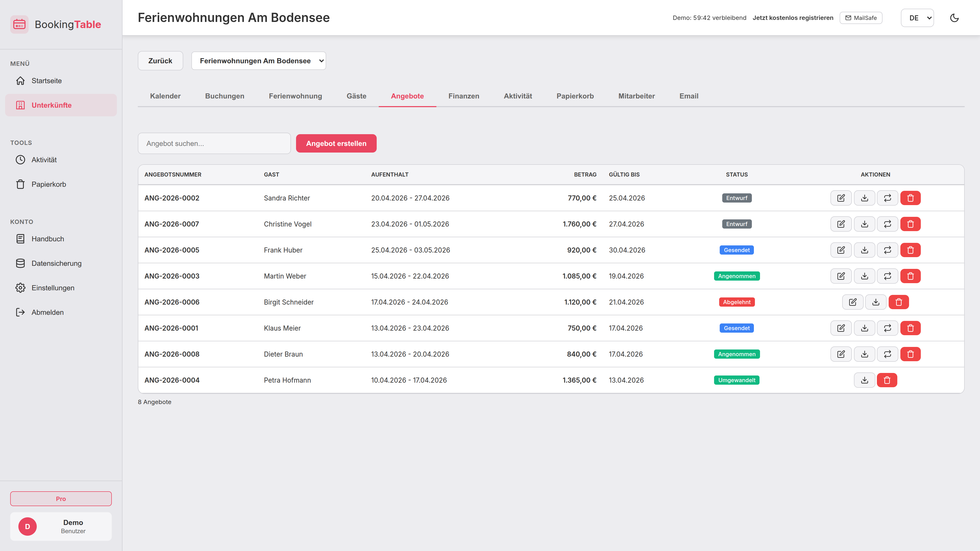Click Abmelden to log out

61,312
